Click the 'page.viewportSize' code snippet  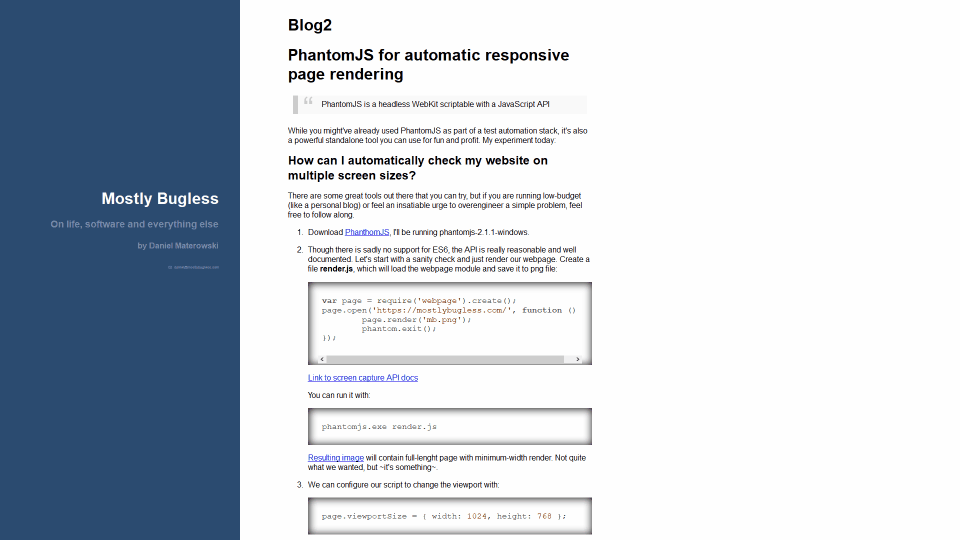coord(443,516)
